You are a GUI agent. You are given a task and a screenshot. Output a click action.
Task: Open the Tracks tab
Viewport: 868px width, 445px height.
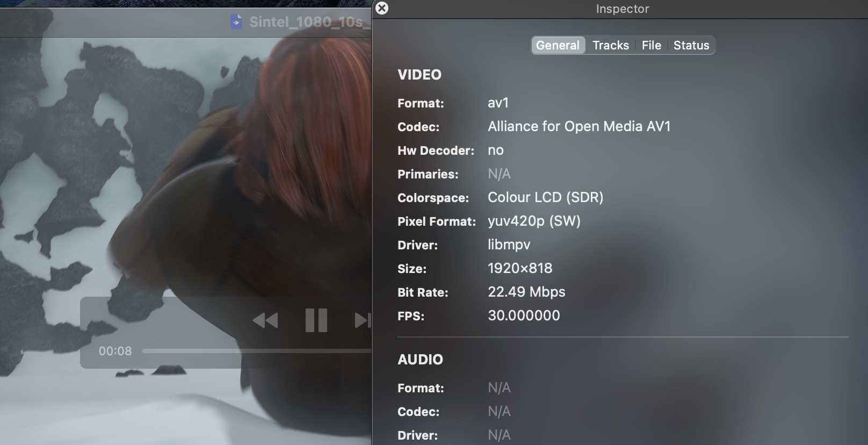[x=611, y=45]
